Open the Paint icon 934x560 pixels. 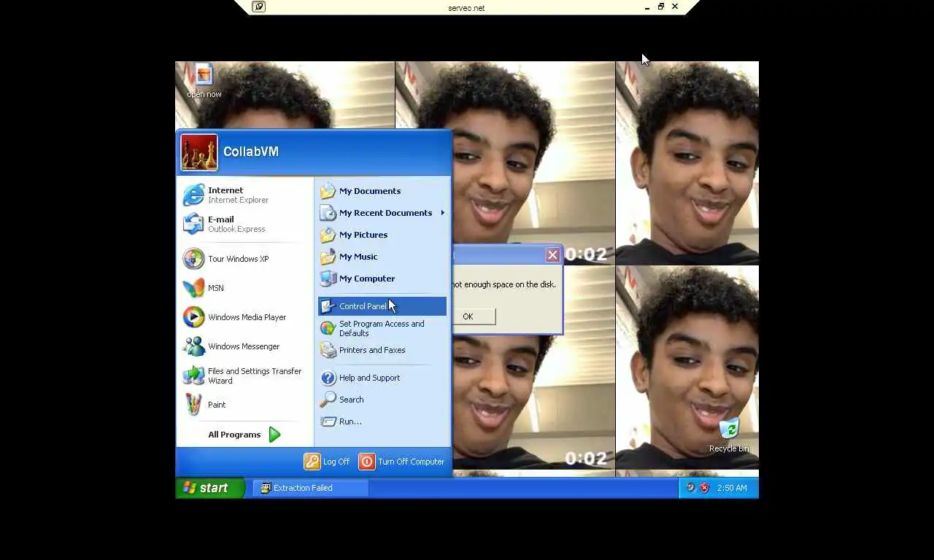coord(193,405)
